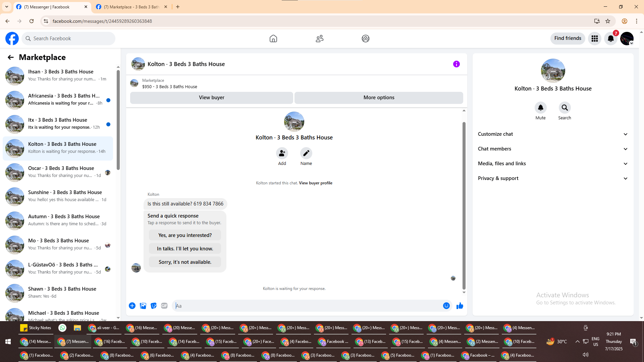Open the Windows notification center
This screenshot has height=362, width=644.
pyautogui.click(x=633, y=342)
